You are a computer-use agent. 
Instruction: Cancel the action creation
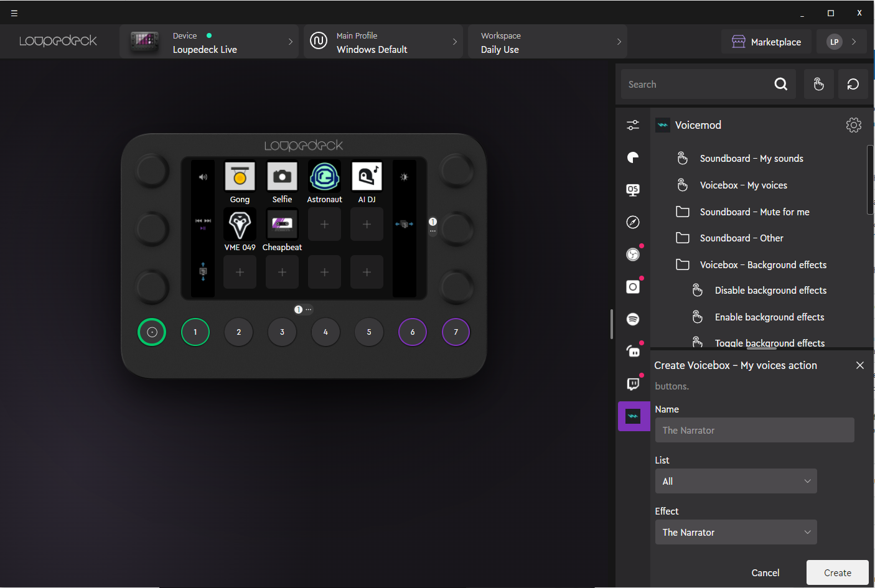[x=765, y=572]
